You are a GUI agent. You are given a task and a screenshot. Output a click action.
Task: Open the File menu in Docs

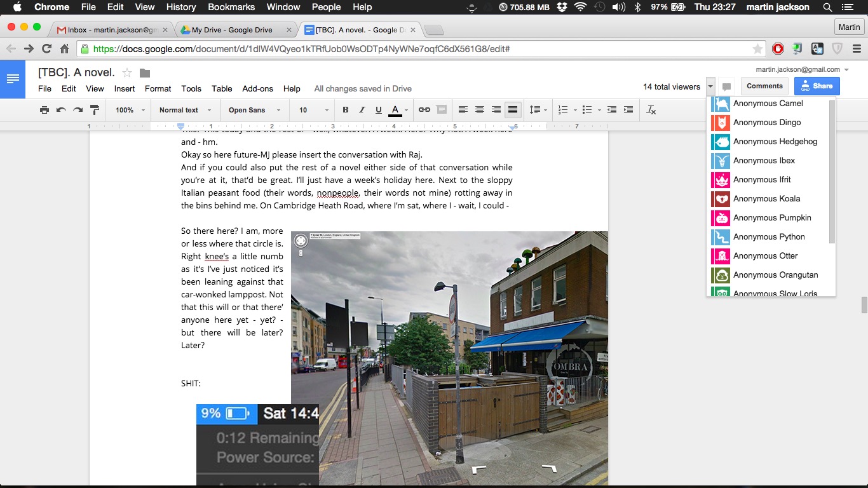[44, 89]
